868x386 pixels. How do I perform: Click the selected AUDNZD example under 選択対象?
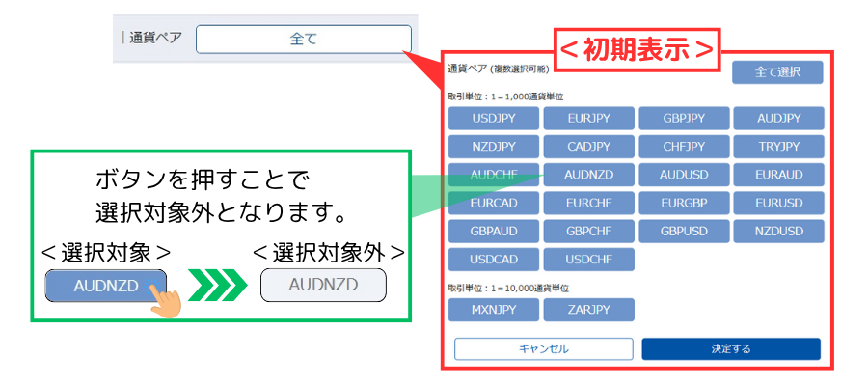[106, 286]
